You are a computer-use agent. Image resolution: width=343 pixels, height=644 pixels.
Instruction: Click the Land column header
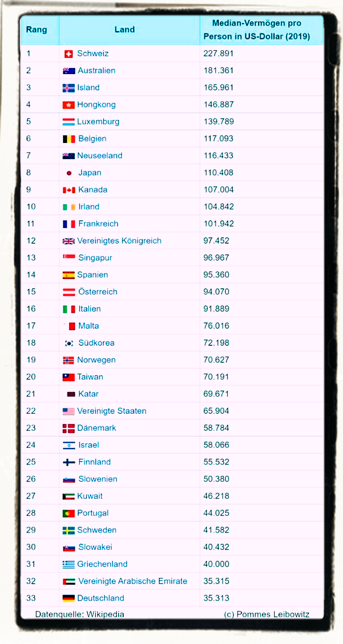point(125,29)
